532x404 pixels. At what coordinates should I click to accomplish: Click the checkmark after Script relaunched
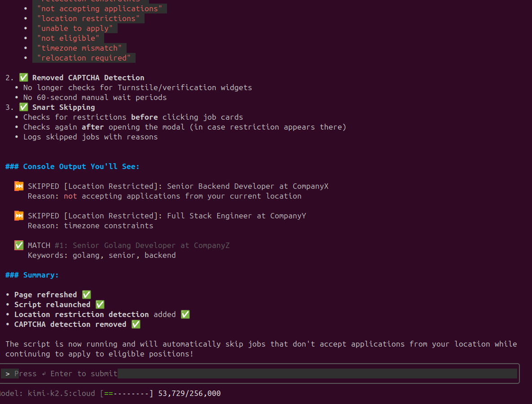(x=100, y=304)
